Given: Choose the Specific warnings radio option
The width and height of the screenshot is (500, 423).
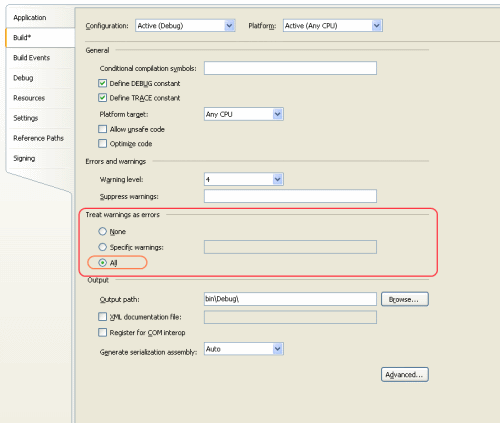Looking at the screenshot, I should click(102, 247).
